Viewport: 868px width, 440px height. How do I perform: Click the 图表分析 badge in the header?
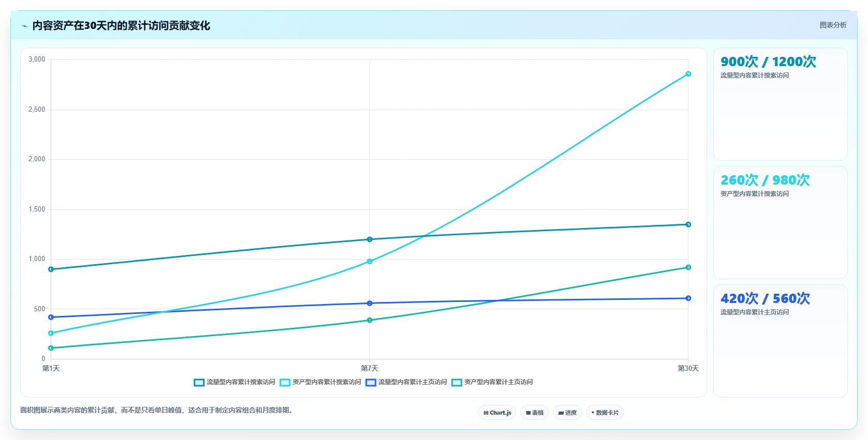pyautogui.click(x=833, y=25)
